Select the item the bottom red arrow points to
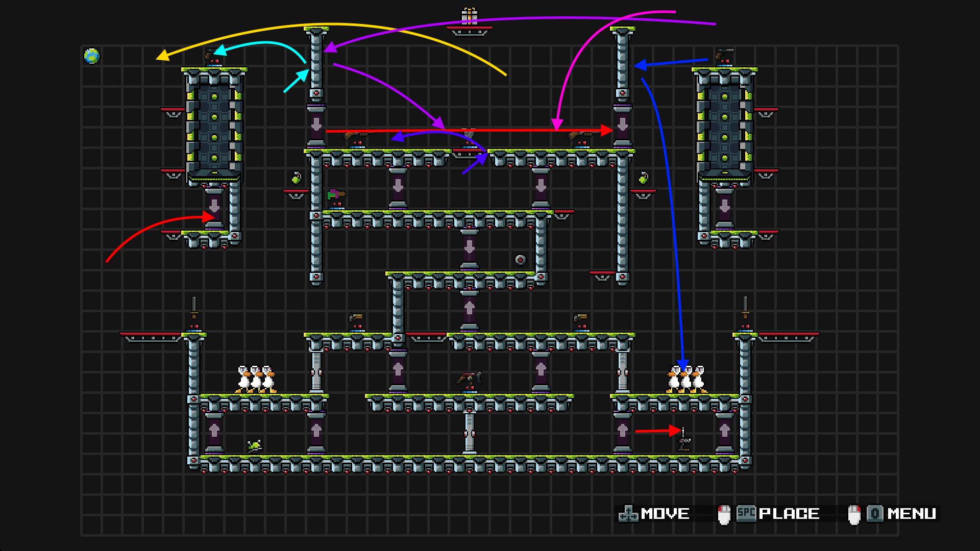This screenshot has height=551, width=980. pyautogui.click(x=684, y=440)
